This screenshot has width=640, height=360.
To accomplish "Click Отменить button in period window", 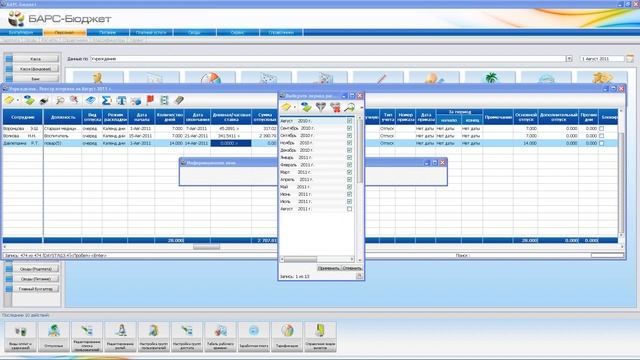I will (x=352, y=268).
